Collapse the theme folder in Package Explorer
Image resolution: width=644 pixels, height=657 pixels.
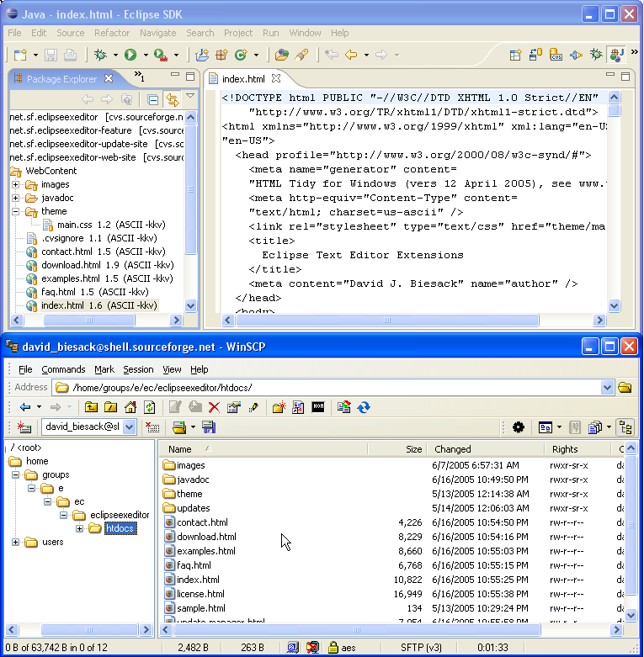pyautogui.click(x=16, y=211)
